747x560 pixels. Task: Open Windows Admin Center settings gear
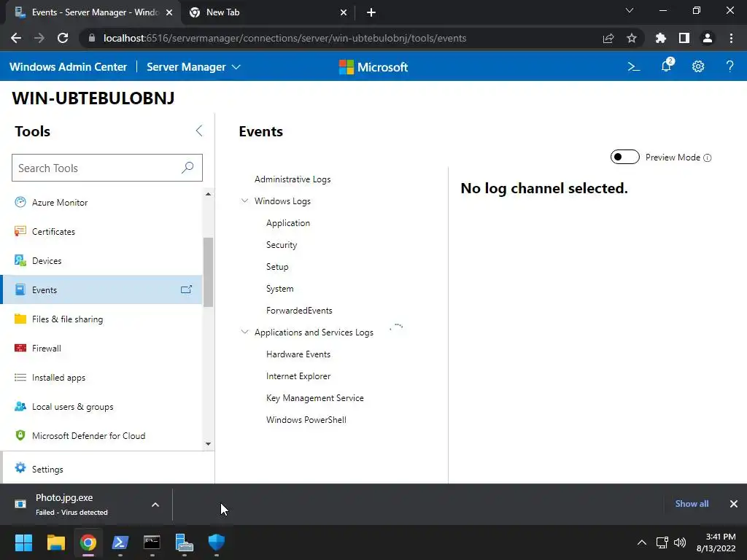point(698,66)
